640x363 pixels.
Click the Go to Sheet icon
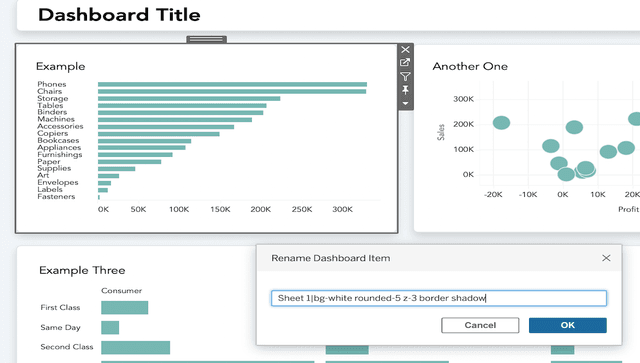(x=405, y=63)
